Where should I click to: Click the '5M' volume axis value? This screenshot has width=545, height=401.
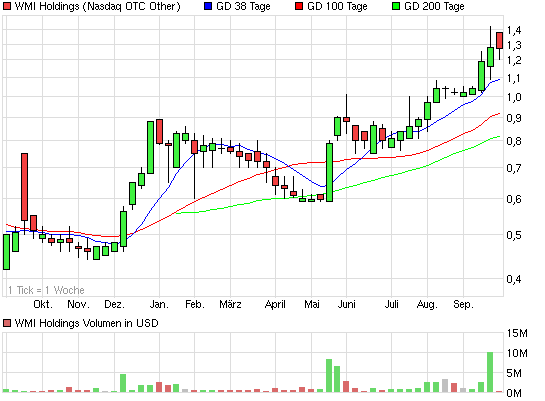514,373
